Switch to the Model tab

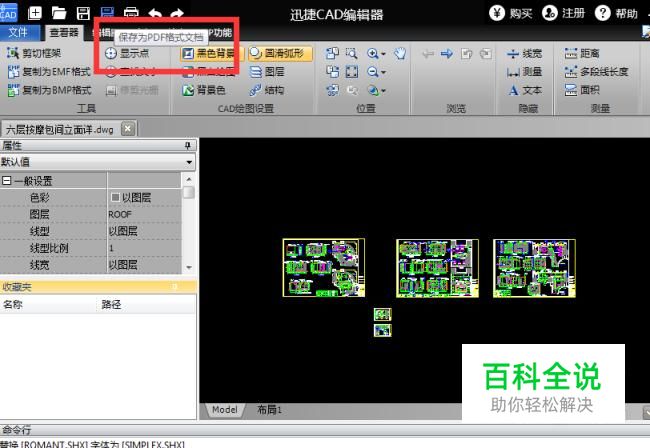(x=225, y=410)
